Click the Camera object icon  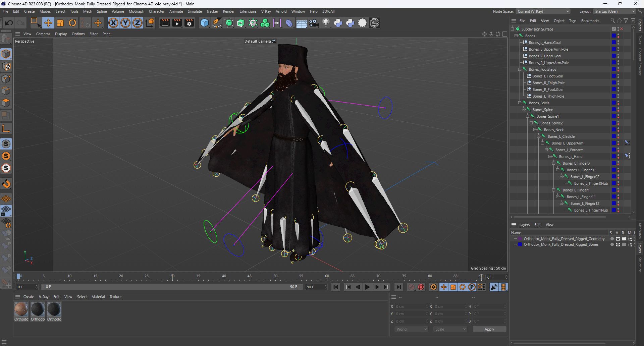314,23
